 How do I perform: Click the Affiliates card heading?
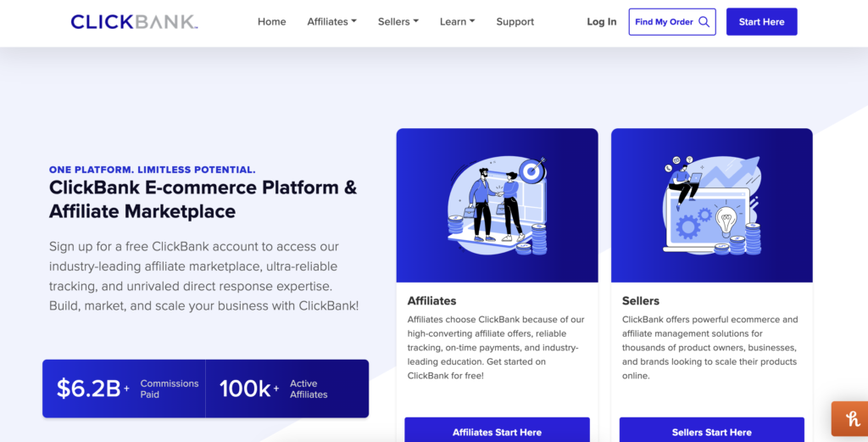(x=431, y=301)
